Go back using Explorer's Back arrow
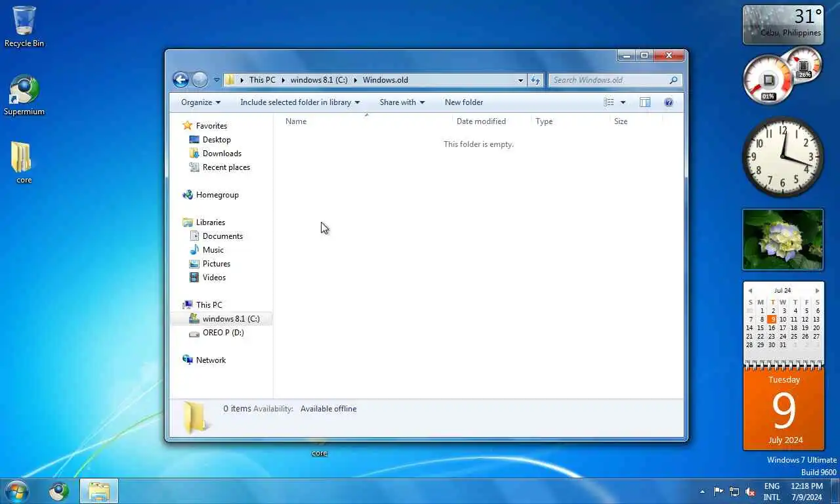Screen dimensions: 840x504 pos(180,80)
